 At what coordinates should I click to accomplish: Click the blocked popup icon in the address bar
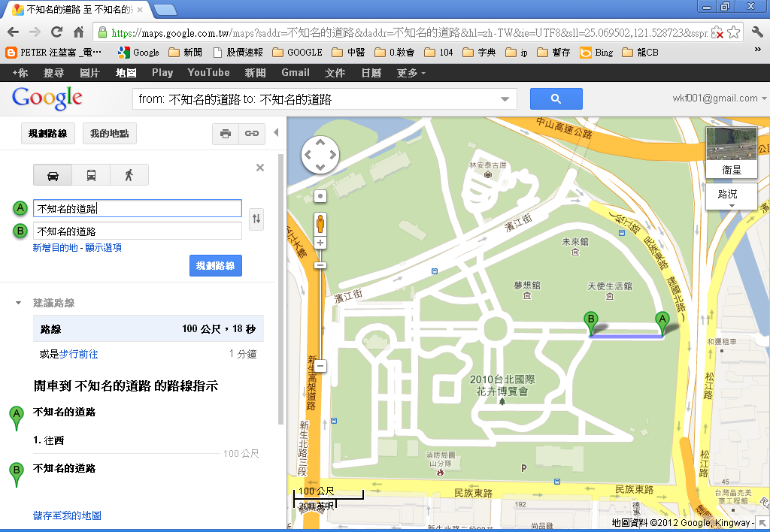(717, 32)
